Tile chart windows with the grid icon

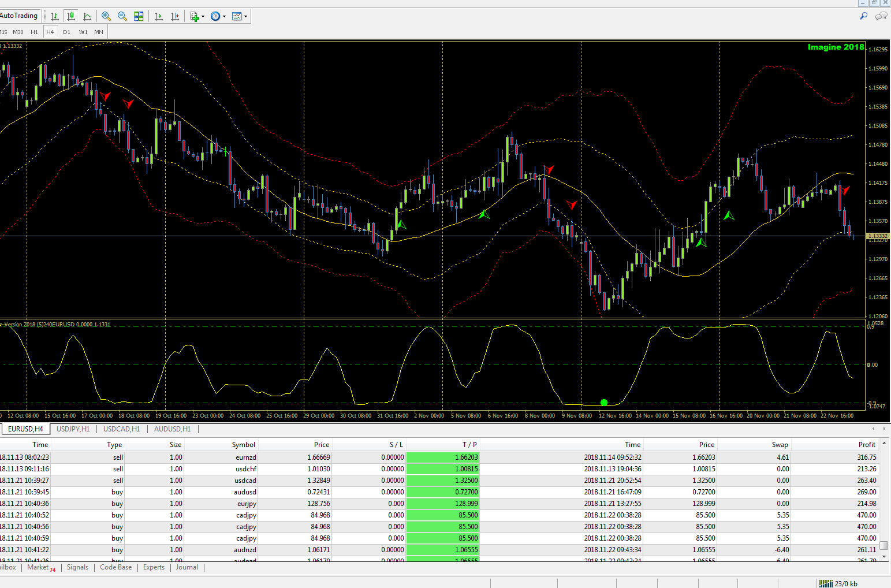coord(139,16)
